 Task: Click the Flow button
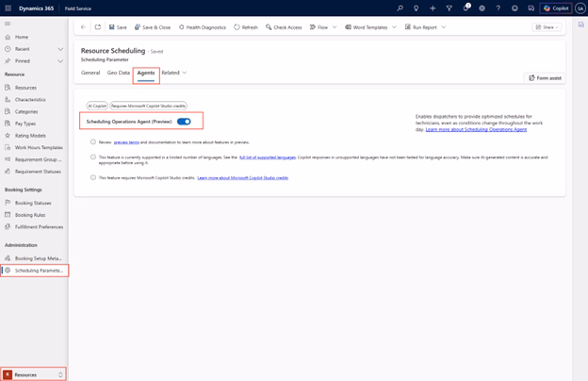tap(318, 27)
